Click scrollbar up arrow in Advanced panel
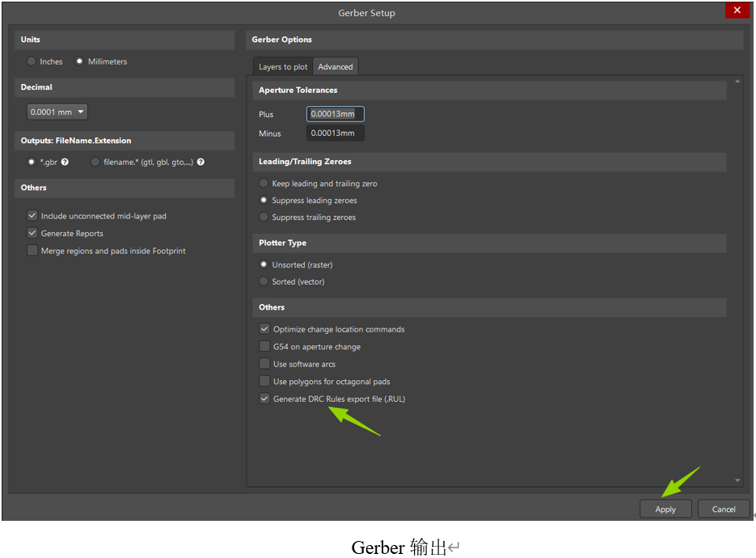 point(737,82)
